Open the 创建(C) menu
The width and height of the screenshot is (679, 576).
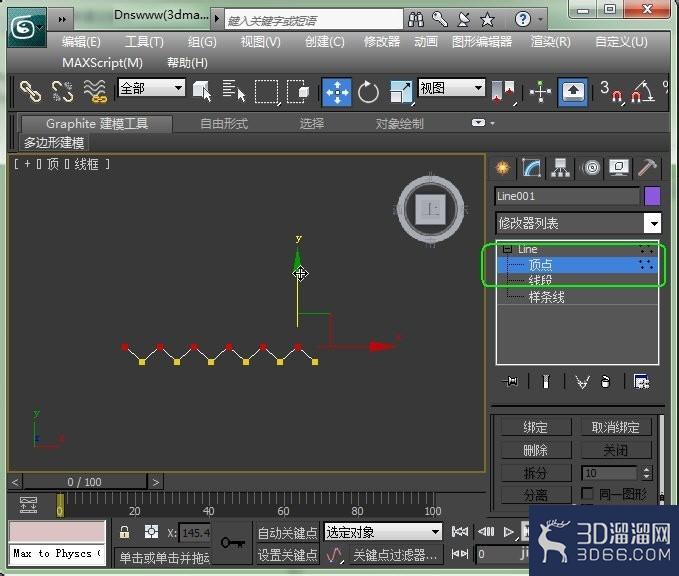(324, 42)
